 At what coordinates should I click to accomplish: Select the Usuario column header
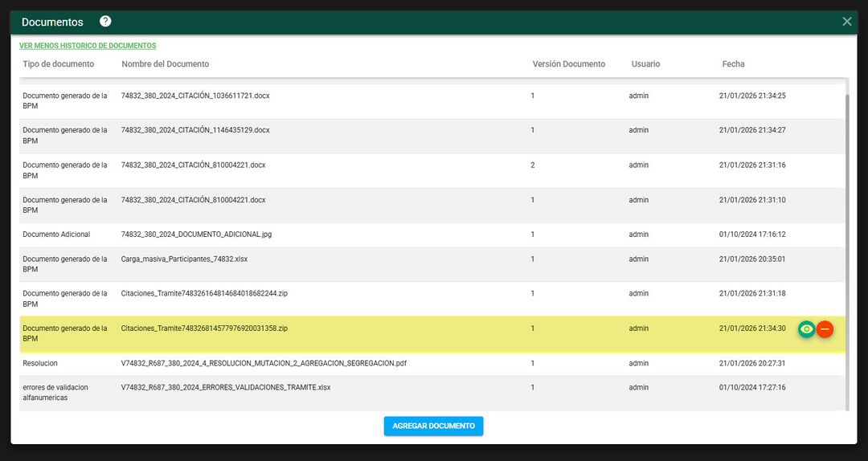[x=645, y=64]
